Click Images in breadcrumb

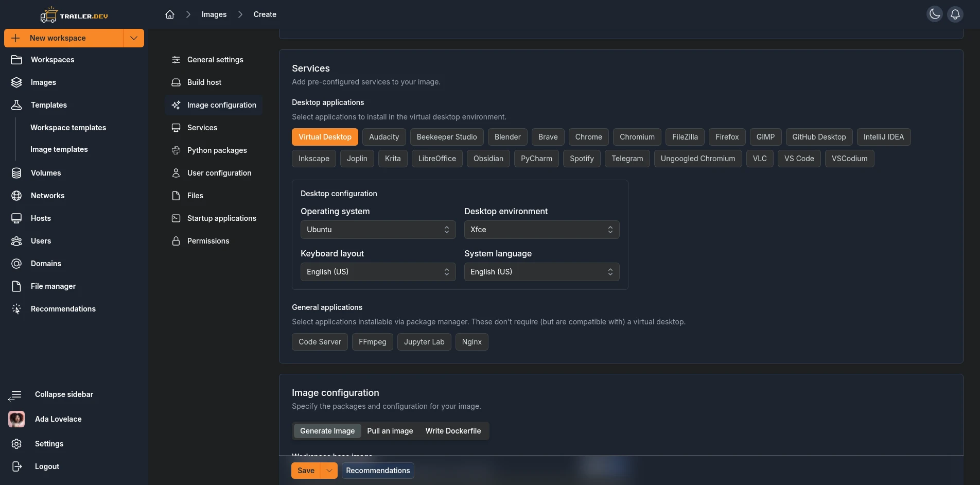coord(214,14)
